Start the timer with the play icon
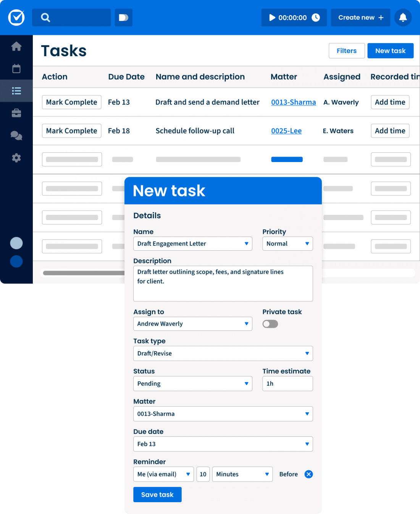 272,17
